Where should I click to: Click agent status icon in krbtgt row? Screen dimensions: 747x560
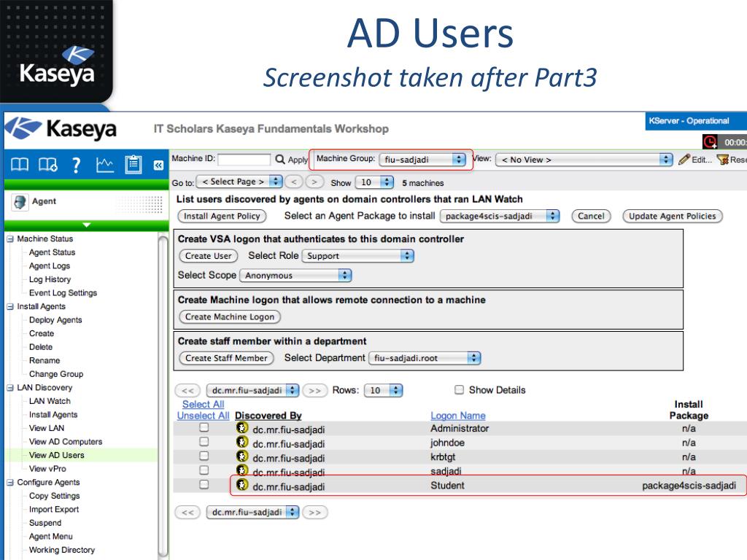(x=242, y=456)
